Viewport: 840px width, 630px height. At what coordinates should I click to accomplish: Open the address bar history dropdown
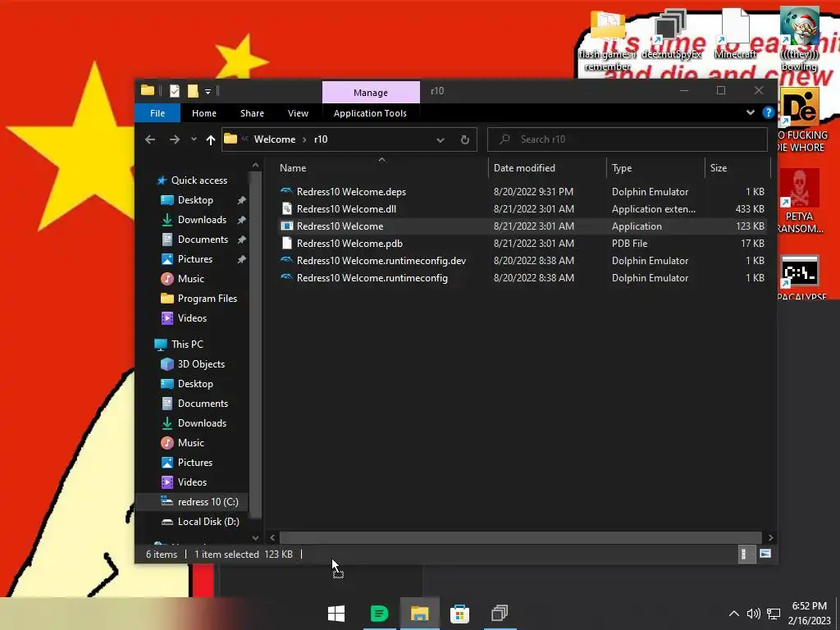pos(441,139)
